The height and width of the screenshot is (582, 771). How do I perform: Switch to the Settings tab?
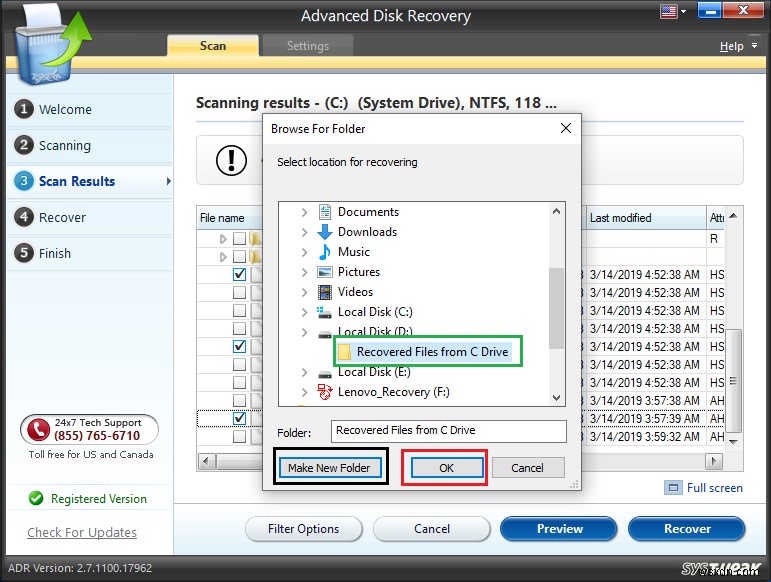tap(307, 46)
